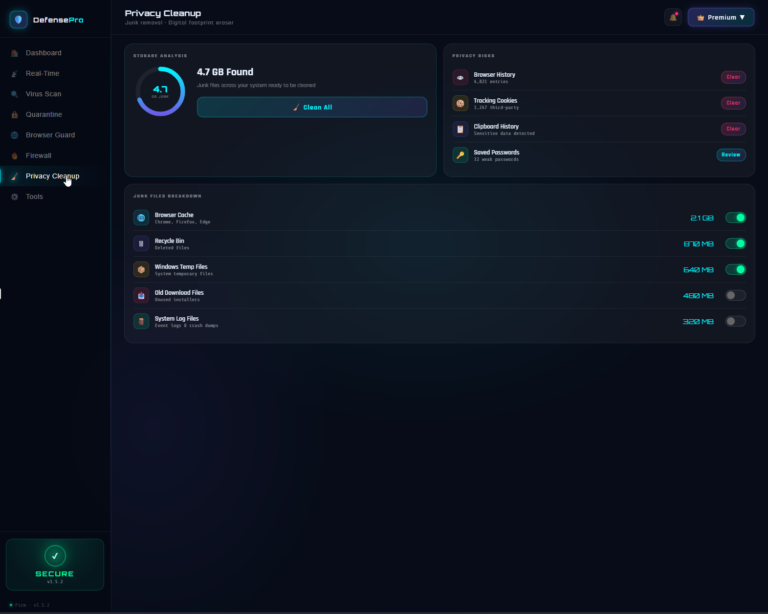Click the Clean All button
The height and width of the screenshot is (614, 768).
point(312,107)
